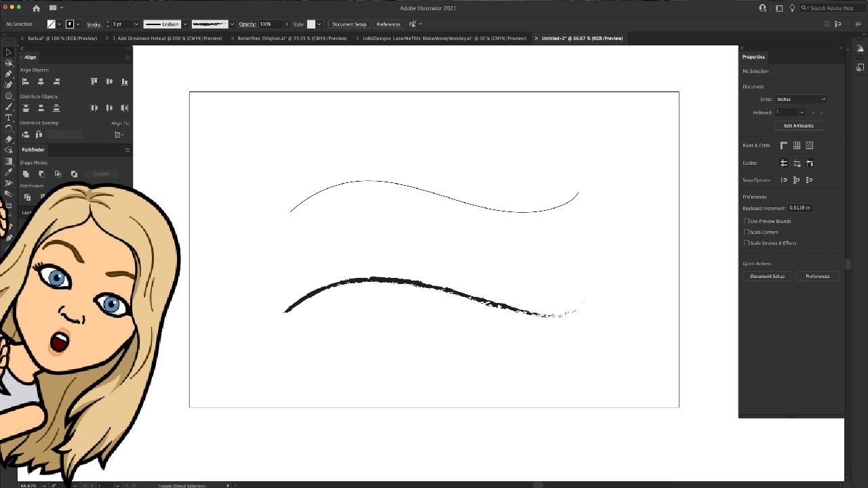Switch to Add Ornament Hole.ai tab
The image size is (868, 488).
coord(167,39)
